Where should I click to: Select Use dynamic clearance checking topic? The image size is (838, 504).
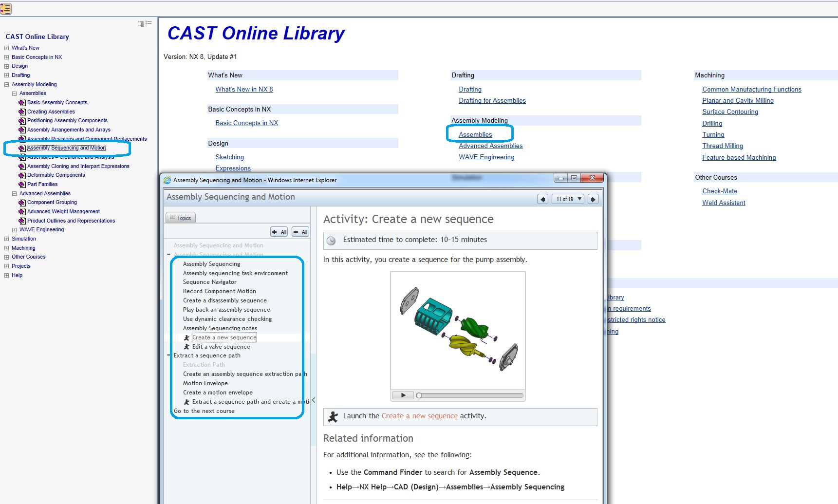click(227, 319)
